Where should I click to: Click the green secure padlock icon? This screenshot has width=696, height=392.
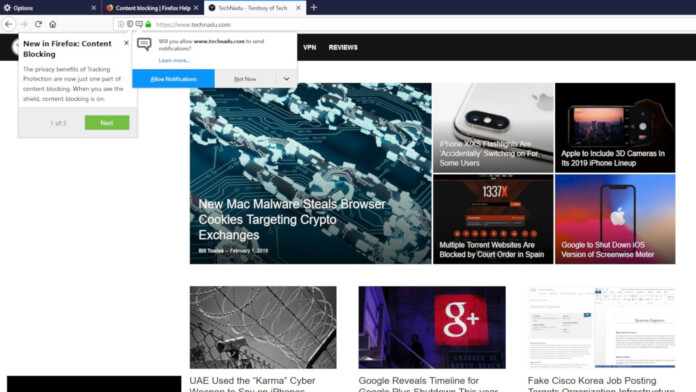point(148,24)
